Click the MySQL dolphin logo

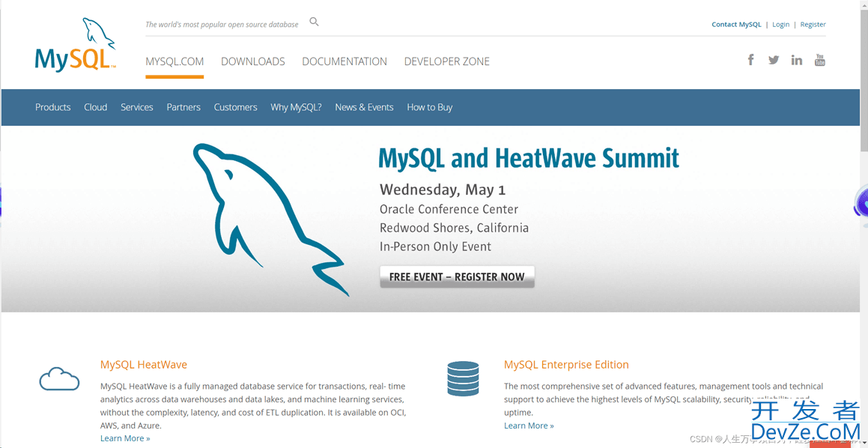[x=76, y=44]
